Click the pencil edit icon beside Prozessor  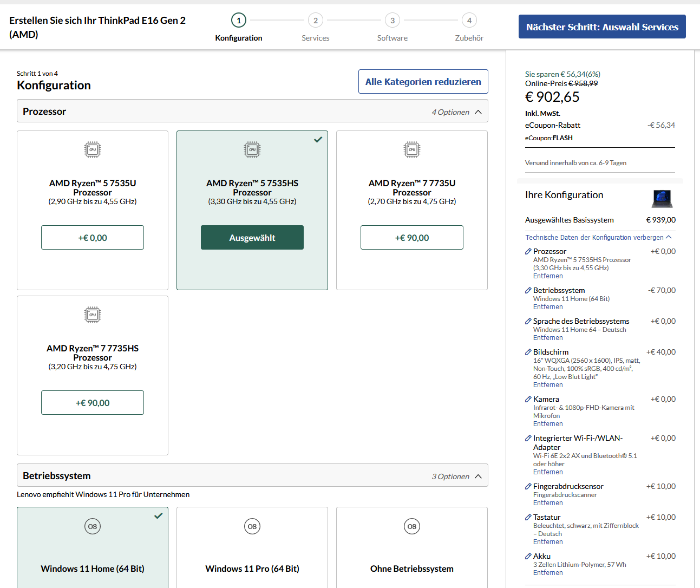528,251
